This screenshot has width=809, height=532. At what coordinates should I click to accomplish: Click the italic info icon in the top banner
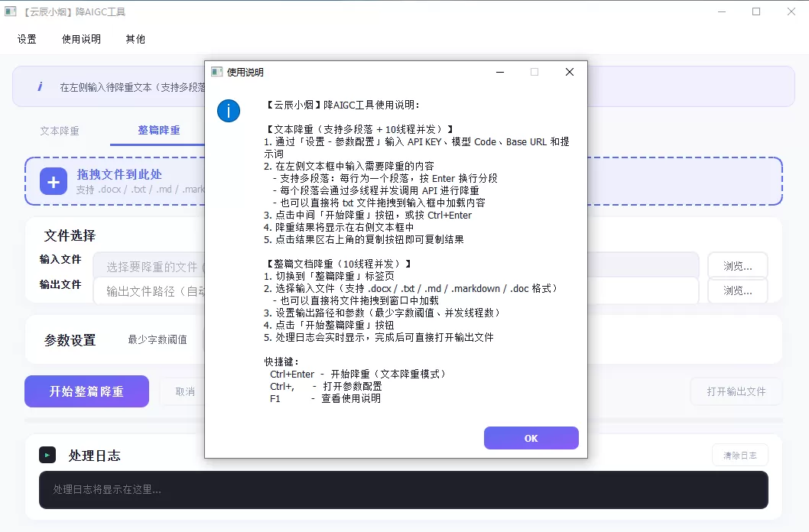tap(40, 86)
